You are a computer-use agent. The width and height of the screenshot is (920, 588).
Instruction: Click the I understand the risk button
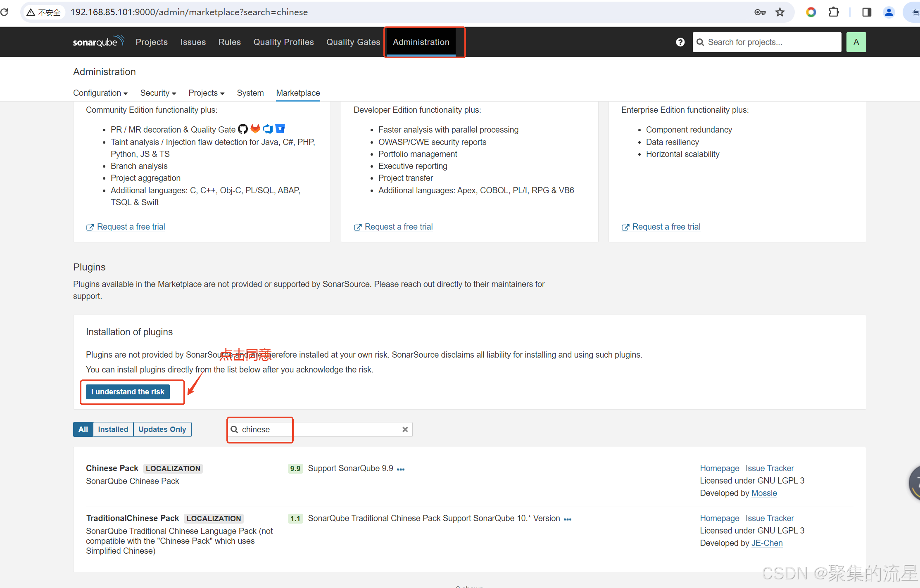click(x=128, y=391)
